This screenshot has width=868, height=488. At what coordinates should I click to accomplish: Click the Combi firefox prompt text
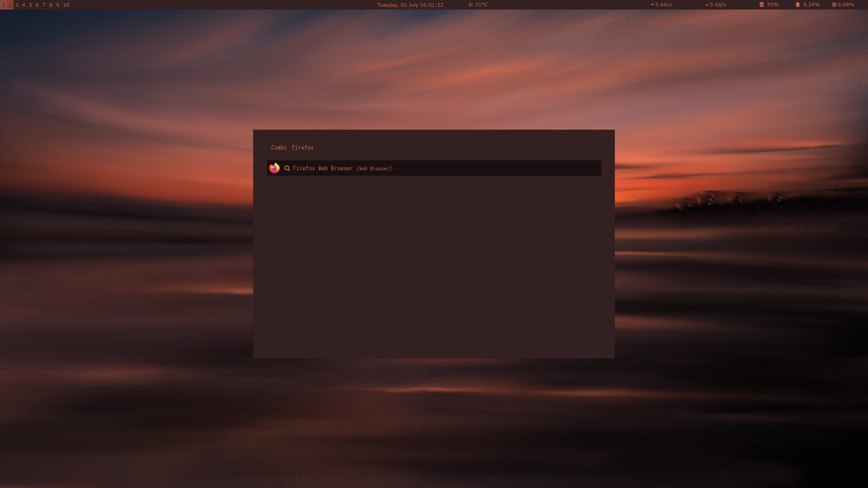coord(292,147)
